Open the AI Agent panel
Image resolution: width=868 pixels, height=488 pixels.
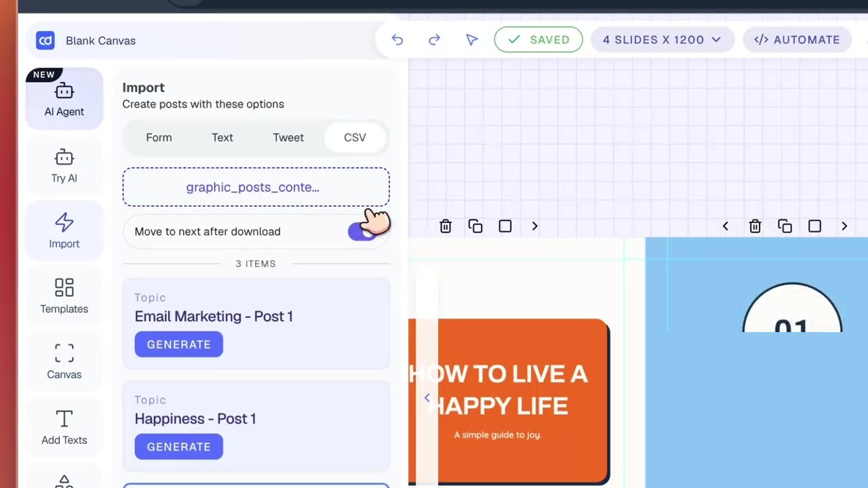[x=64, y=99]
